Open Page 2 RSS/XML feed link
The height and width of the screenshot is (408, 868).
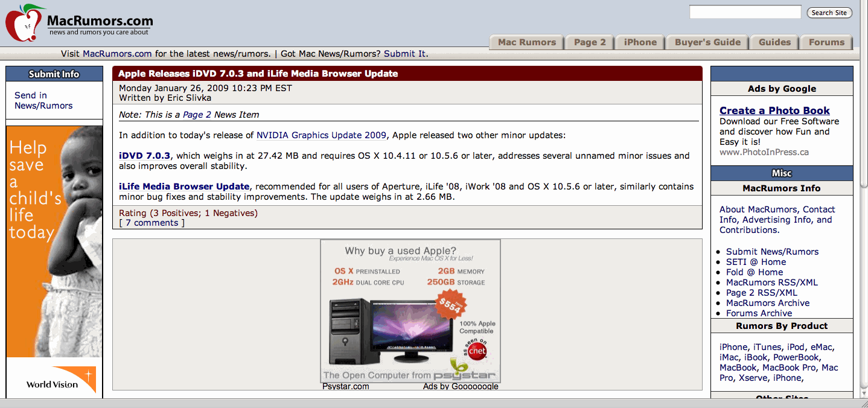pyautogui.click(x=762, y=293)
